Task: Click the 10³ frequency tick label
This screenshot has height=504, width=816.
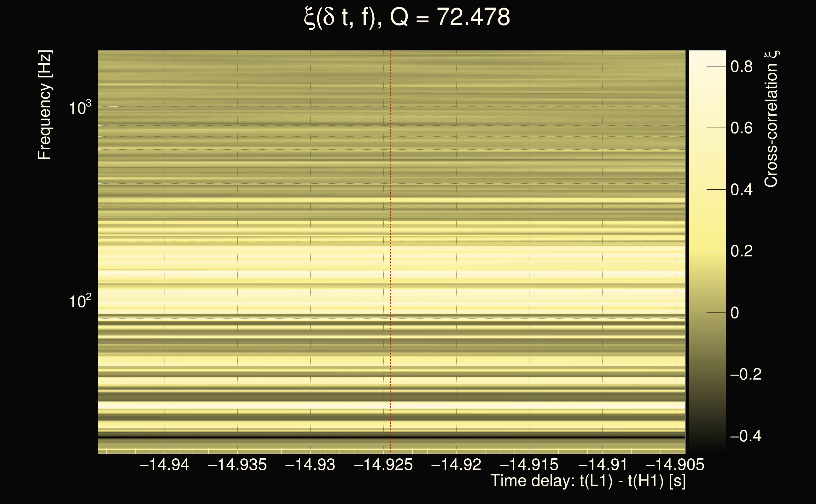Action: [x=80, y=108]
